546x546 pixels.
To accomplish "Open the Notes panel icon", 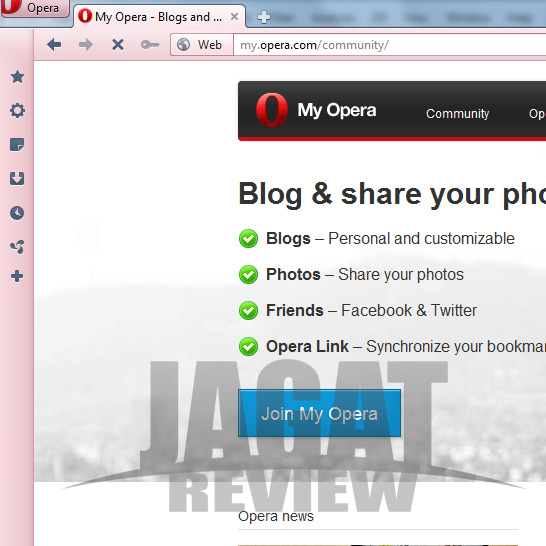I will [x=17, y=145].
